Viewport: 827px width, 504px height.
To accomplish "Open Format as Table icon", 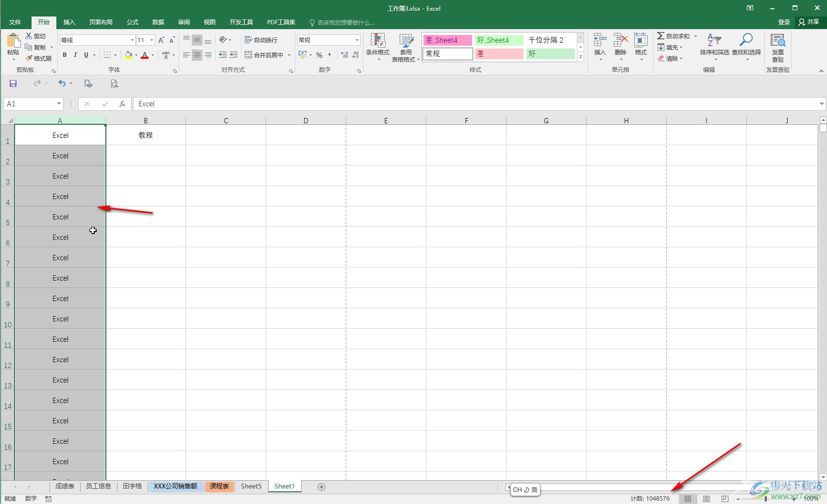I will click(406, 41).
